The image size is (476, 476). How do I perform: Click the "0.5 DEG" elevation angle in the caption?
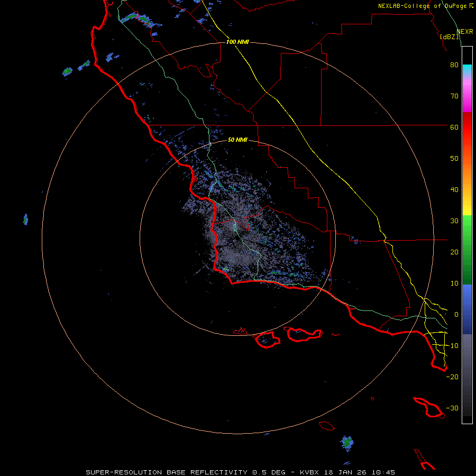click(269, 472)
